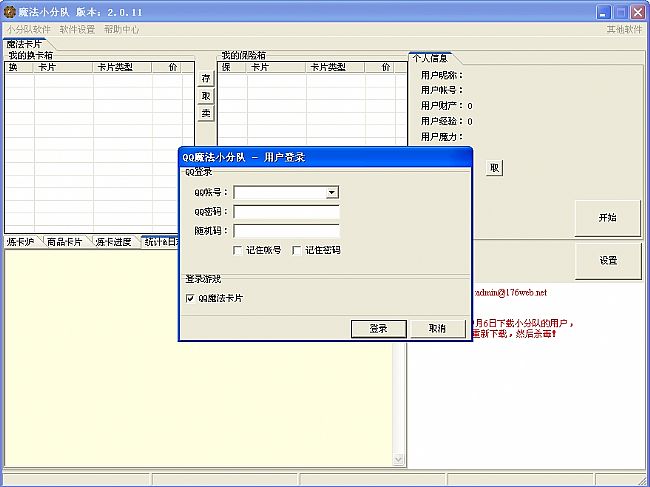This screenshot has width=650, height=487.
Task: Click the 卖 button between card boxes
Action: [206, 113]
